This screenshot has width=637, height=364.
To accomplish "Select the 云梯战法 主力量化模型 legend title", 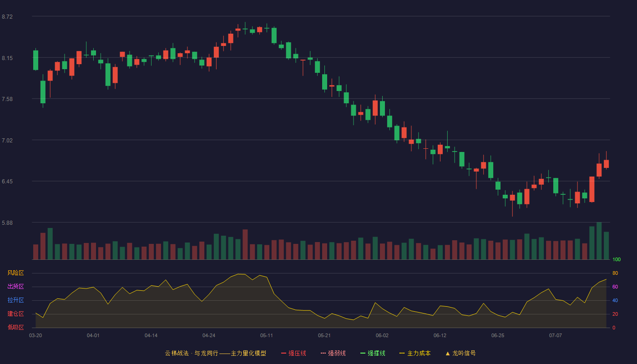I will pyautogui.click(x=216, y=353).
